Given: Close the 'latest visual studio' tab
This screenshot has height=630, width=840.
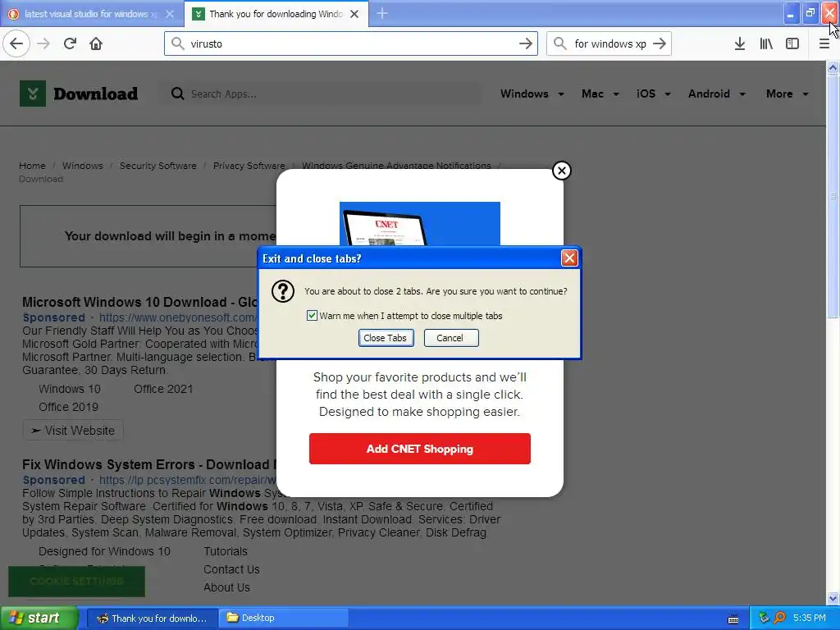Looking at the screenshot, I should [170, 14].
